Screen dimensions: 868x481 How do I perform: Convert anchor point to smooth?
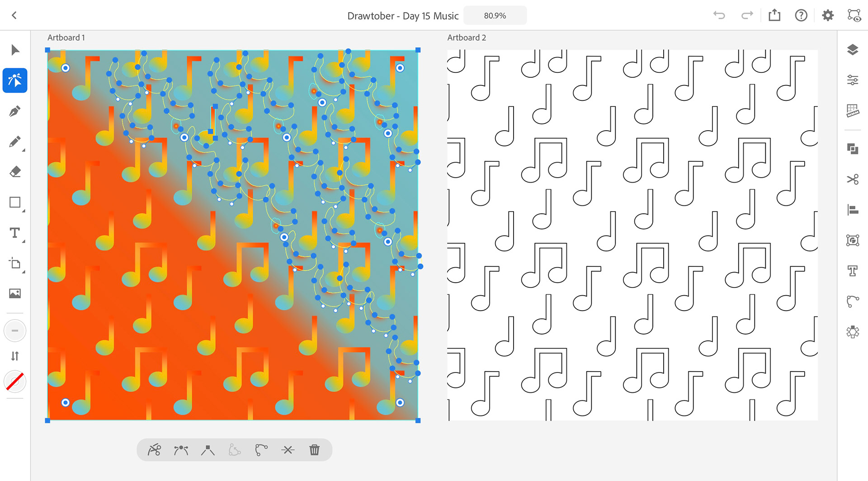tap(181, 450)
